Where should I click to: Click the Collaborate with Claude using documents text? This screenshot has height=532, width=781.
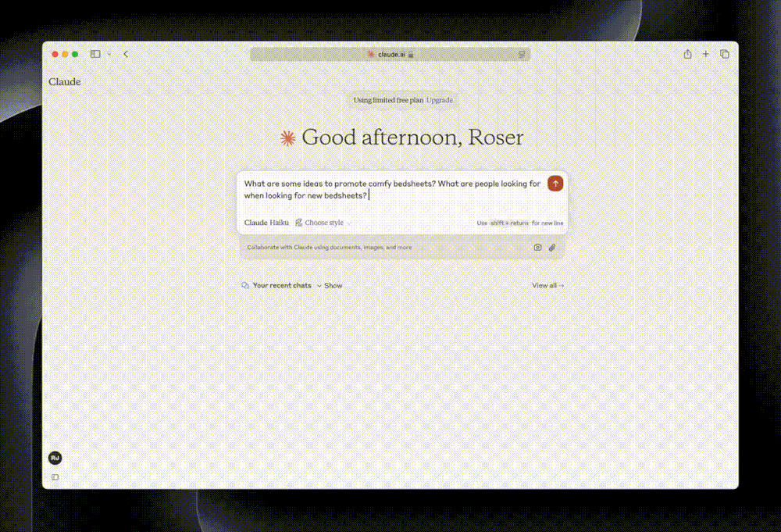[x=330, y=247]
